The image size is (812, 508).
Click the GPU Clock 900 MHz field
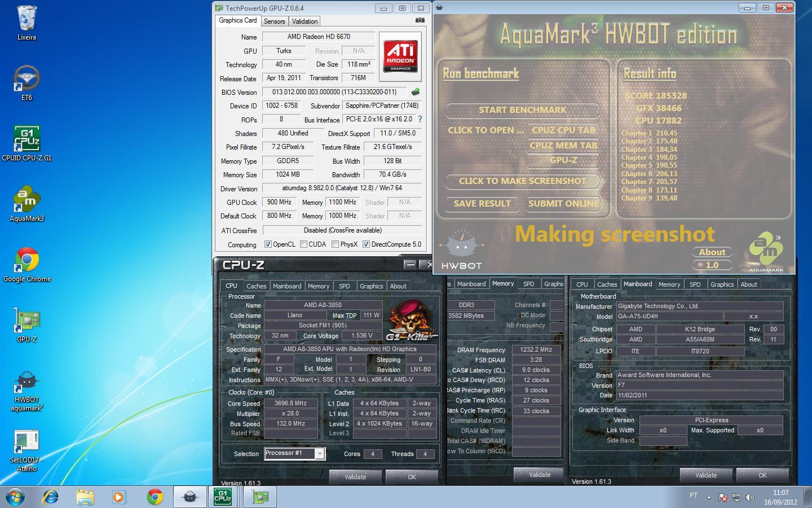coord(279,202)
